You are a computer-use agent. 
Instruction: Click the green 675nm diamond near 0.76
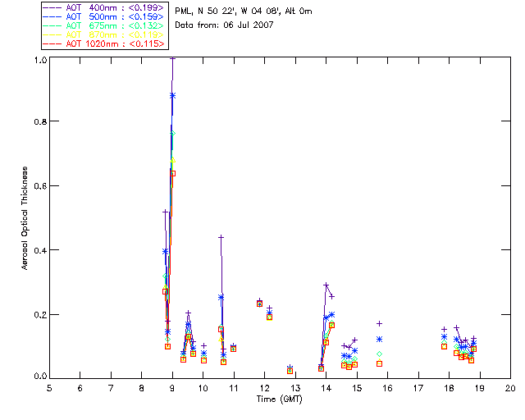[173, 134]
